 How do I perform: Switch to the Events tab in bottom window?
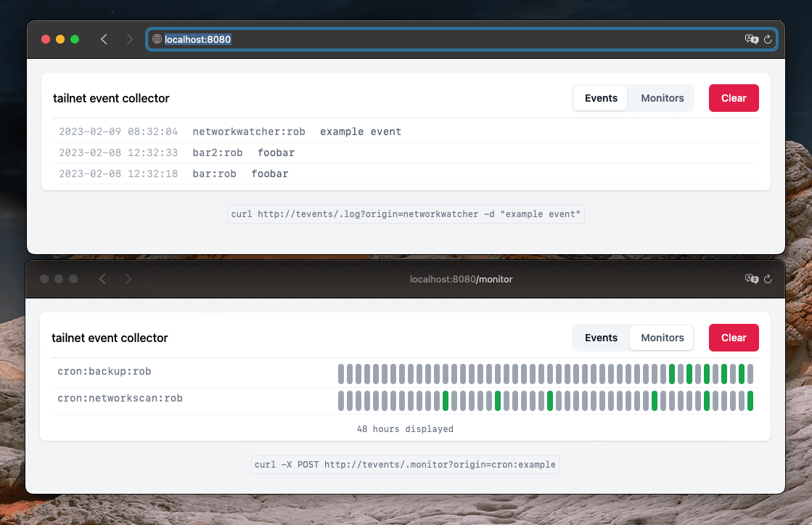(601, 337)
